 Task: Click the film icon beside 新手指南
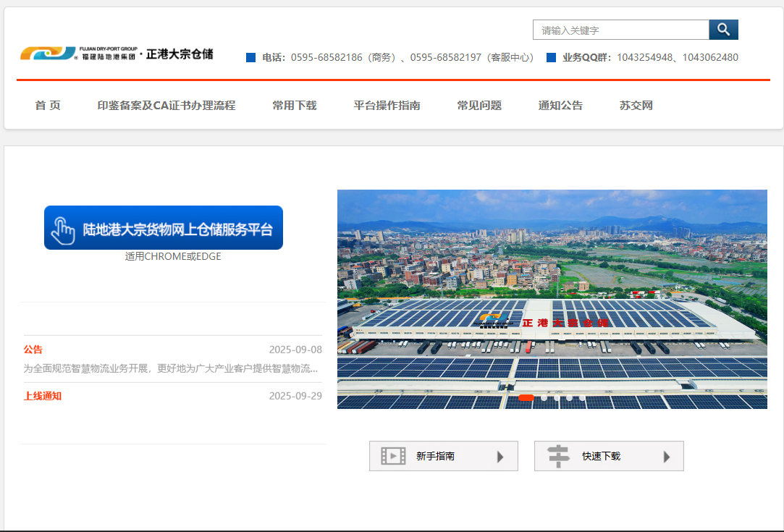click(x=393, y=456)
